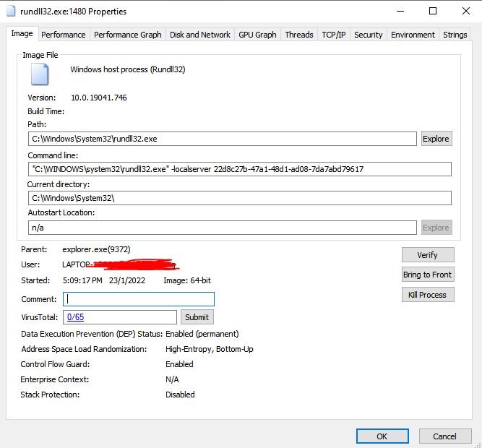Image resolution: width=482 pixels, height=448 pixels.
Task: Submit the file to VirusTotal
Action: (x=197, y=317)
